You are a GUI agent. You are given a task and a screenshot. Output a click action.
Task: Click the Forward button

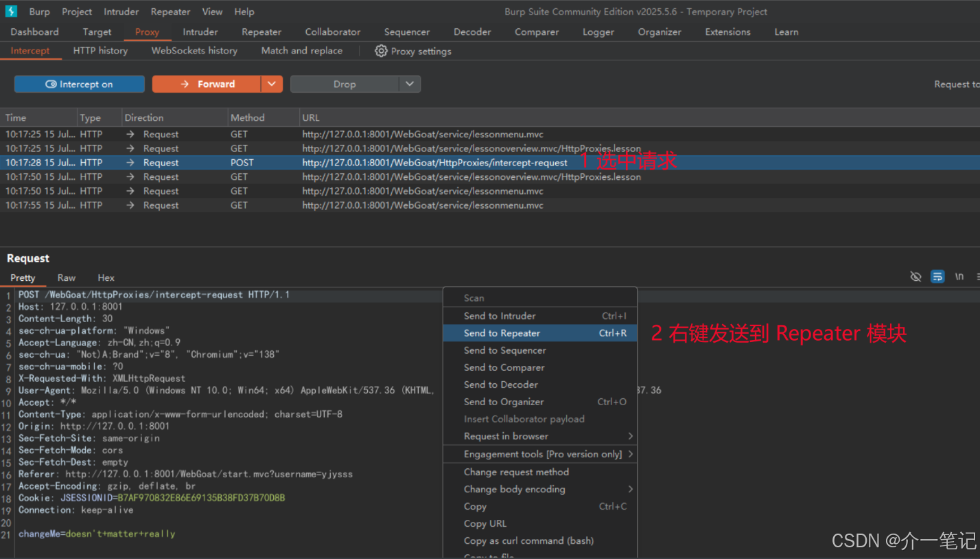(x=207, y=84)
